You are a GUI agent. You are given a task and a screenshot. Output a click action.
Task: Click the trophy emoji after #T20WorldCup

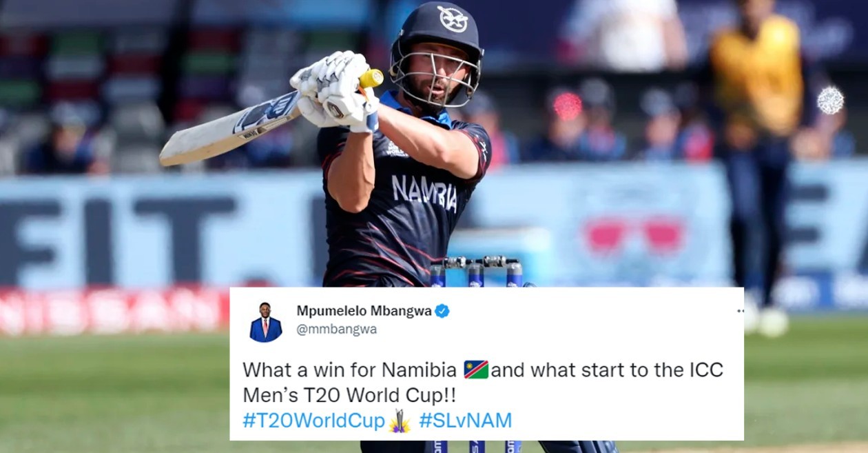tap(400, 421)
